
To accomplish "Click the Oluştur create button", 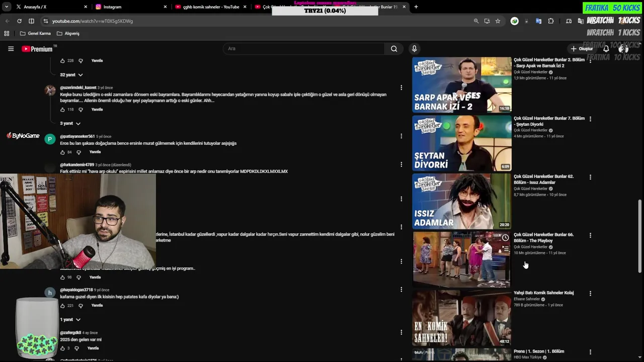I will [582, 49].
